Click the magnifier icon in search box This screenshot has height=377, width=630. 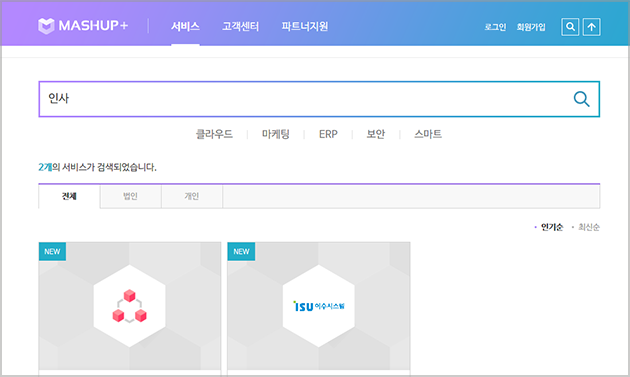[581, 99]
